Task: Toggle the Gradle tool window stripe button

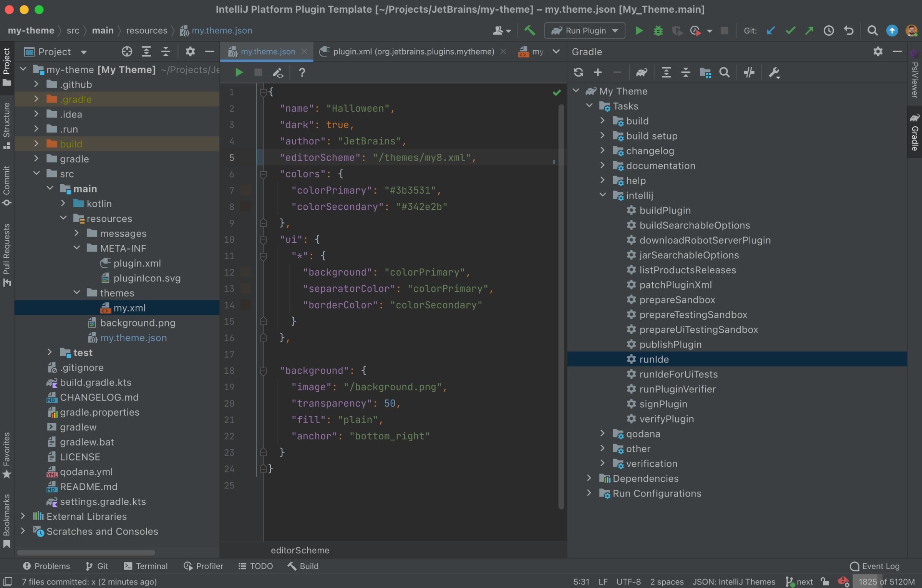Action: point(915,132)
